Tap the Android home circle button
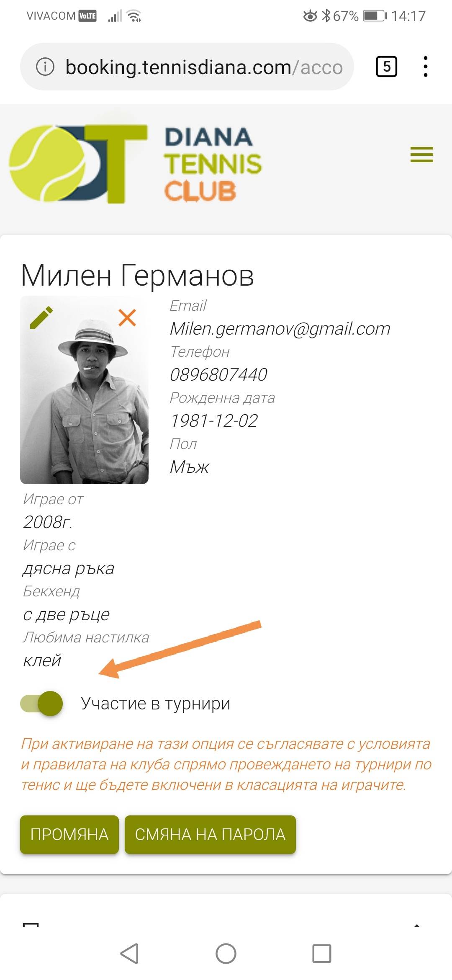 click(226, 954)
